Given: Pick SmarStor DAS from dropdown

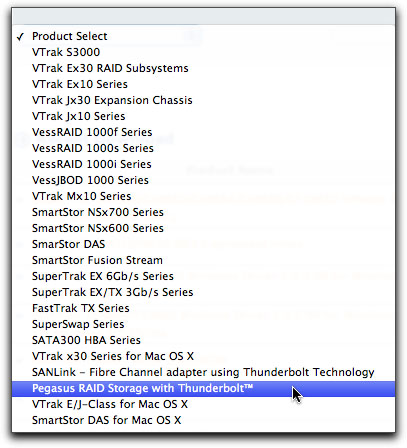Looking at the screenshot, I should click(x=203, y=244).
